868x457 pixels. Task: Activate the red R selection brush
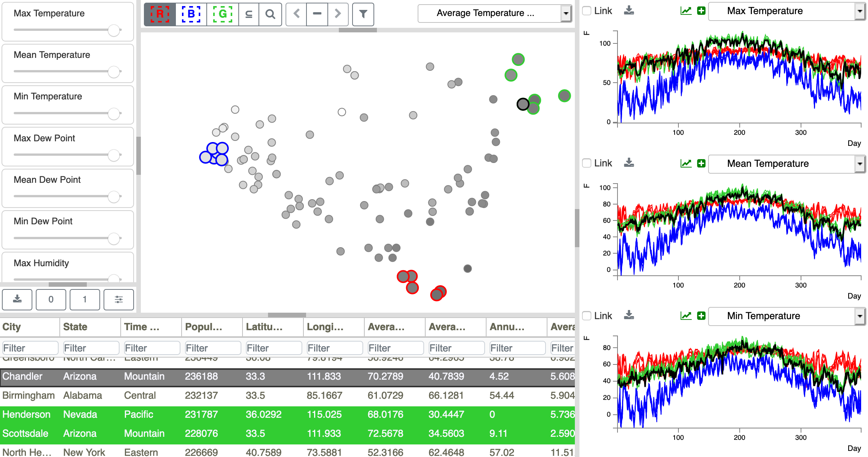pos(160,14)
